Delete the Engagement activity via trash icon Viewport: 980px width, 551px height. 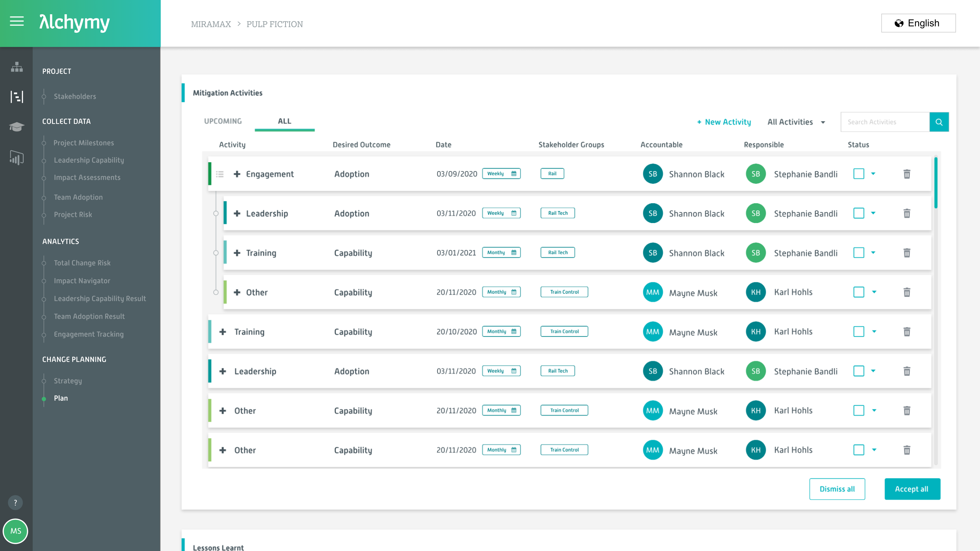[907, 174]
